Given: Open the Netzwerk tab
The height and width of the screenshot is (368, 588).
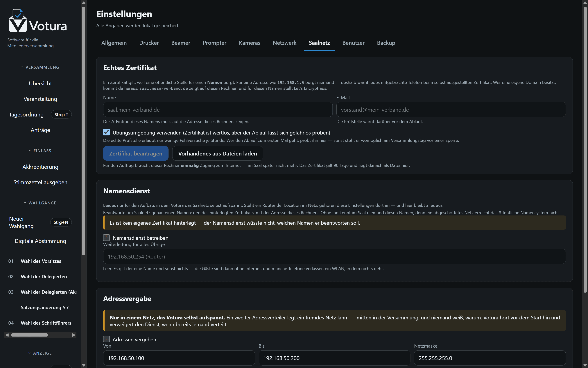Looking at the screenshot, I should pyautogui.click(x=284, y=43).
